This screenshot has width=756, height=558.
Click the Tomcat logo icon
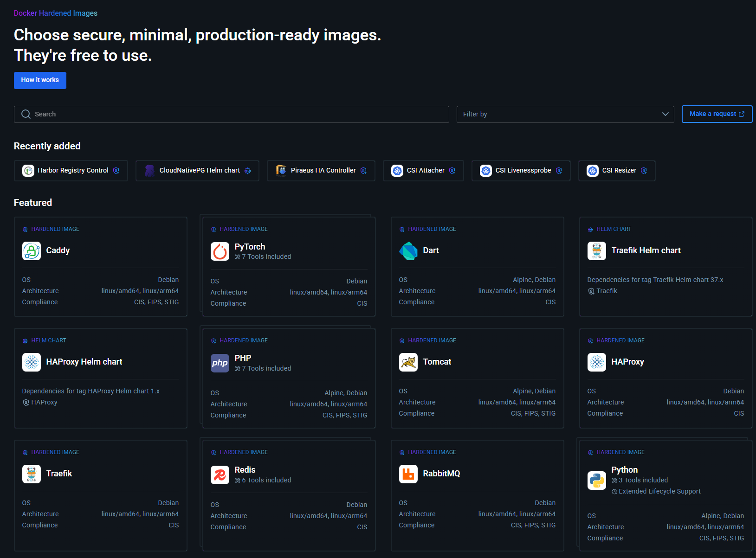tap(408, 362)
